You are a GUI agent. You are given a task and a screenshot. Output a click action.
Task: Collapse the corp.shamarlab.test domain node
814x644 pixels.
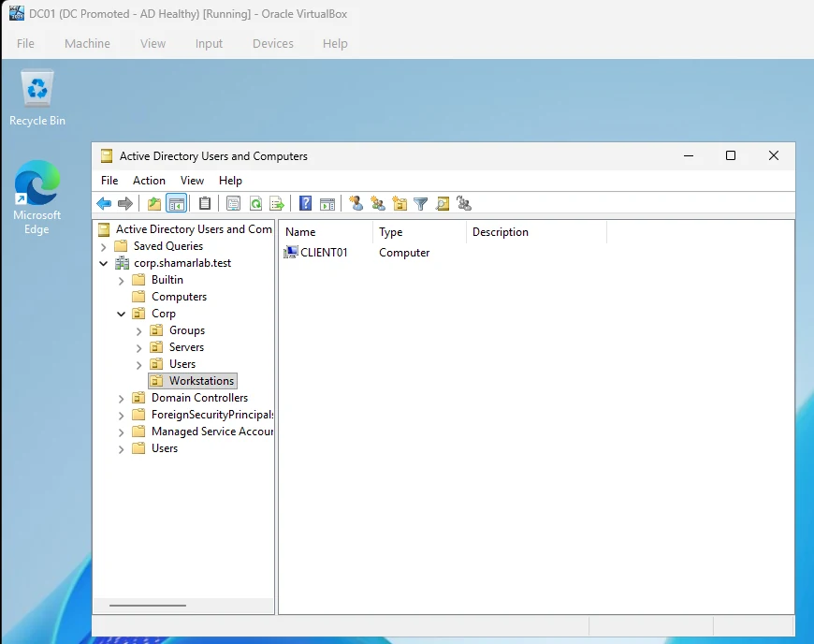[103, 263]
